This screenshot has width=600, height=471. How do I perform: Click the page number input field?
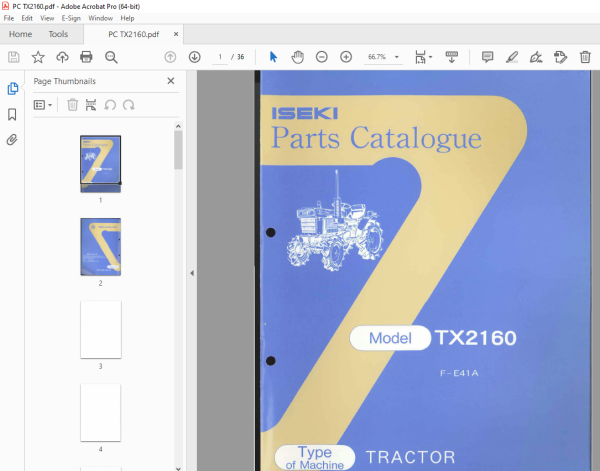(x=220, y=57)
